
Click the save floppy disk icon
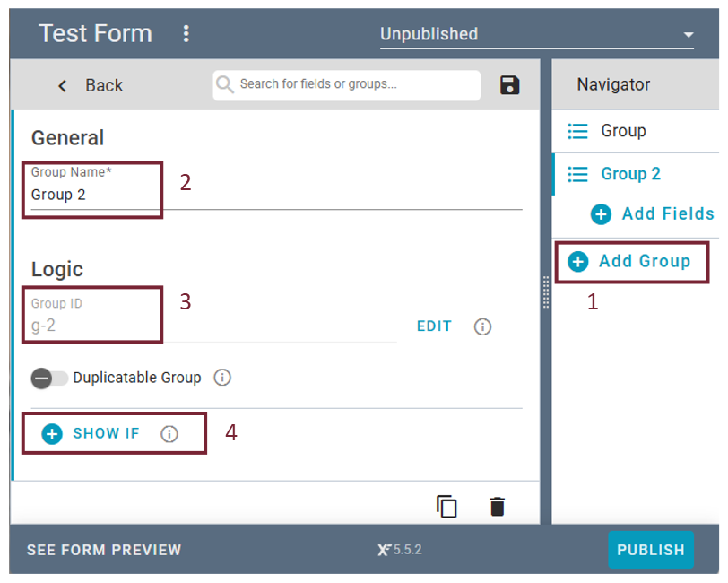coord(509,85)
